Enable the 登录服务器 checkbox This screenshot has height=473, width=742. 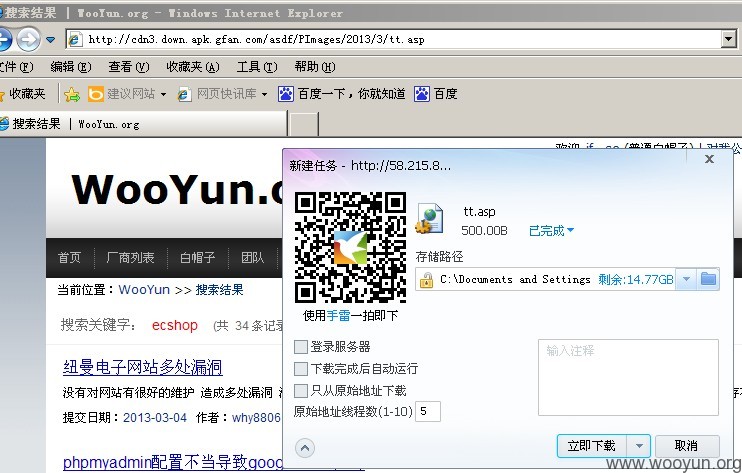[x=300, y=347]
